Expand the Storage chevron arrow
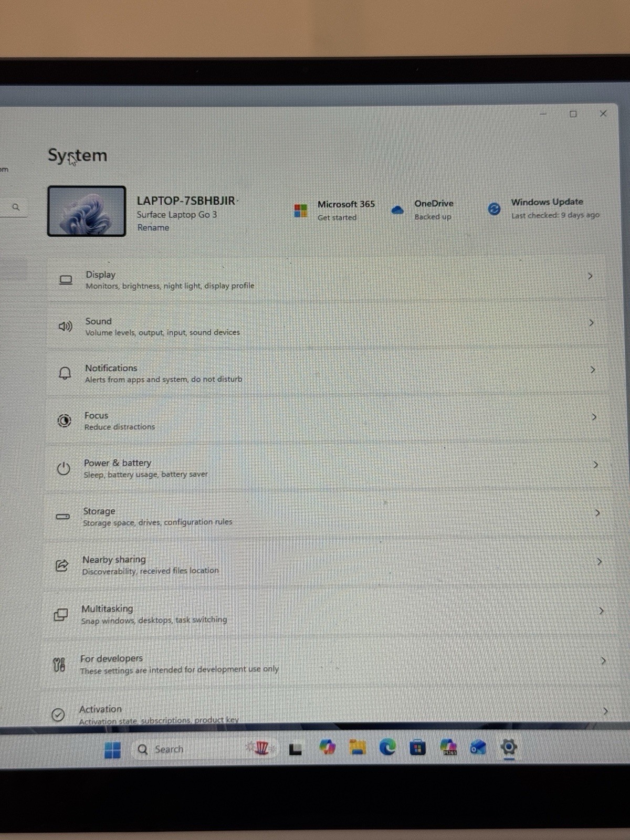 click(x=597, y=512)
